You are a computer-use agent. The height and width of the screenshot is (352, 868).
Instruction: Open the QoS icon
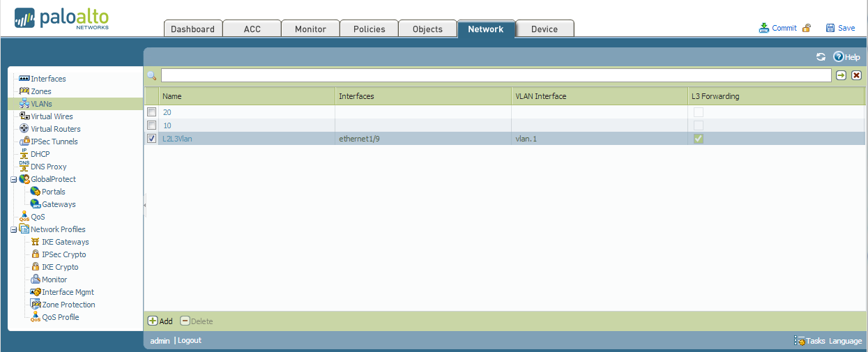click(x=24, y=217)
